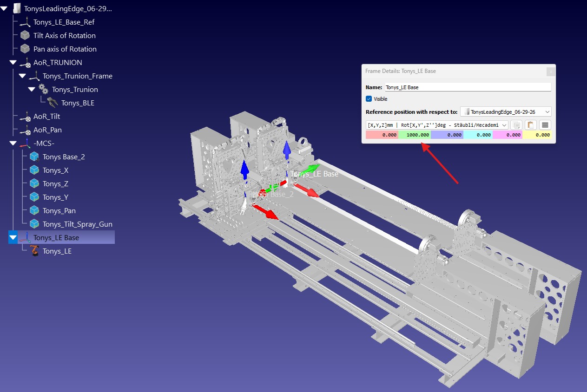Image resolution: width=587 pixels, height=392 pixels.
Task: Click the paste pose clipboard icon
Action: [x=531, y=125]
